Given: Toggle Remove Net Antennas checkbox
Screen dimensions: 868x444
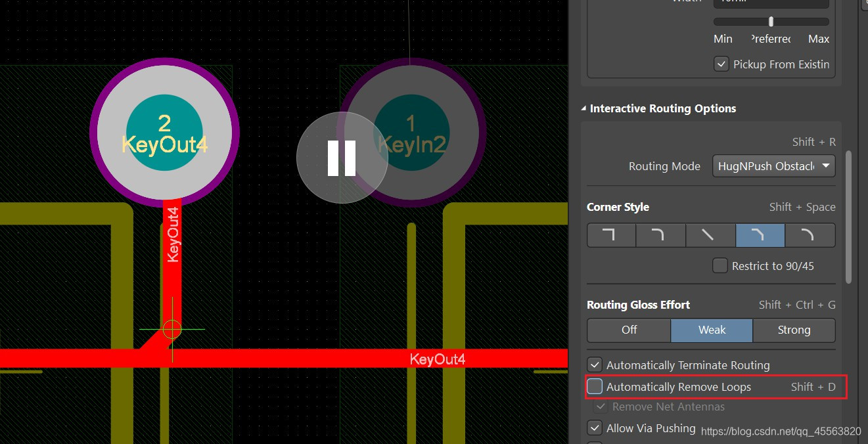Looking at the screenshot, I should (601, 407).
